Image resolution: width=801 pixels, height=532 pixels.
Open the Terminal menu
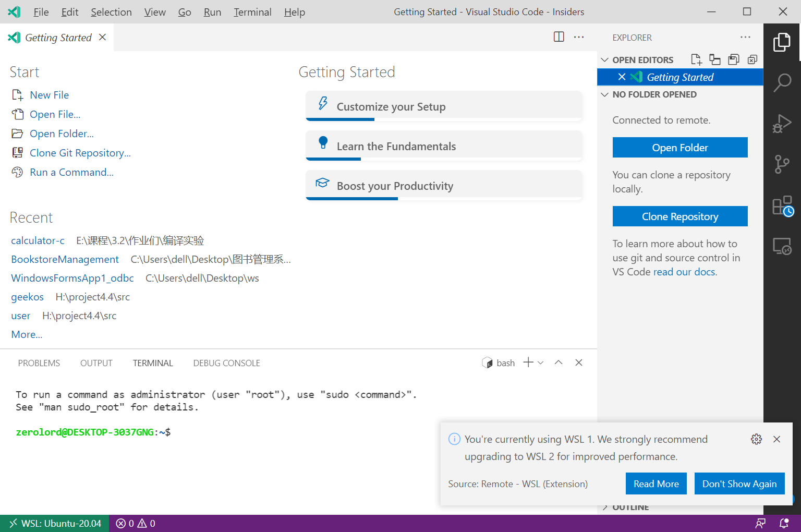(252, 11)
